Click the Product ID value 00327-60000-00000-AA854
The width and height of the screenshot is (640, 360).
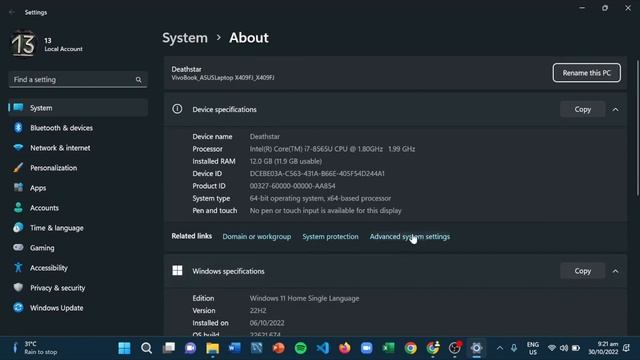pyautogui.click(x=293, y=186)
